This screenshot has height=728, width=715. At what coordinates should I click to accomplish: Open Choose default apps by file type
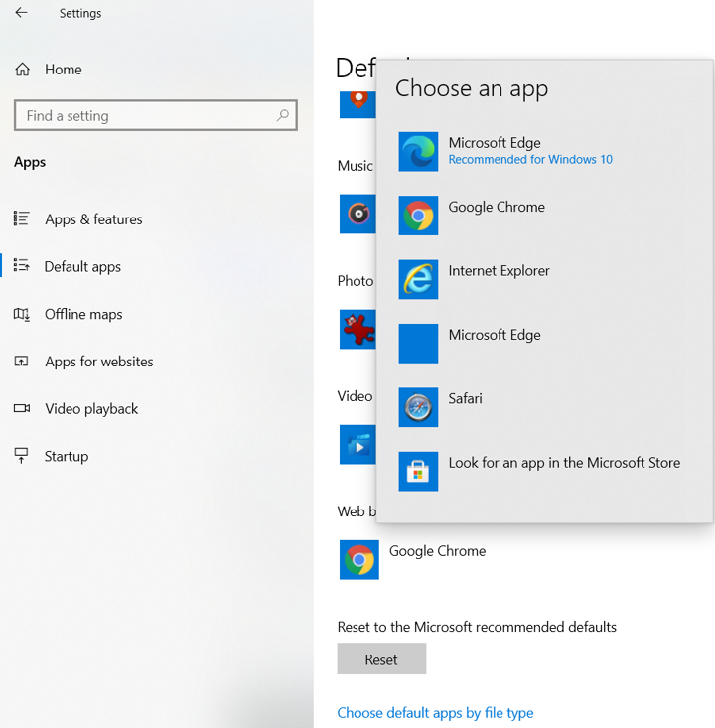pos(436,713)
